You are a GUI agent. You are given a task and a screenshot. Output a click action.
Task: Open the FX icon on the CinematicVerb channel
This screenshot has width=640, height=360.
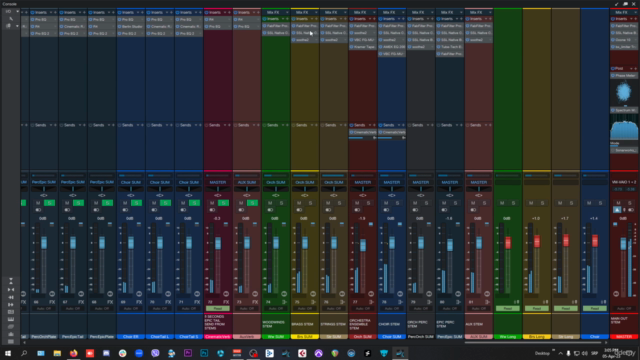click(226, 302)
